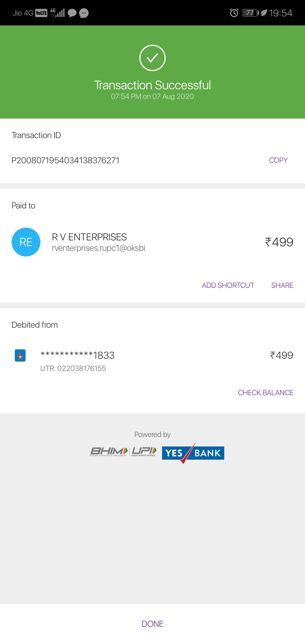Screen dimensions: 305x644
Task: Tap the battery indicator in status bar
Action: pyautogui.click(x=250, y=13)
